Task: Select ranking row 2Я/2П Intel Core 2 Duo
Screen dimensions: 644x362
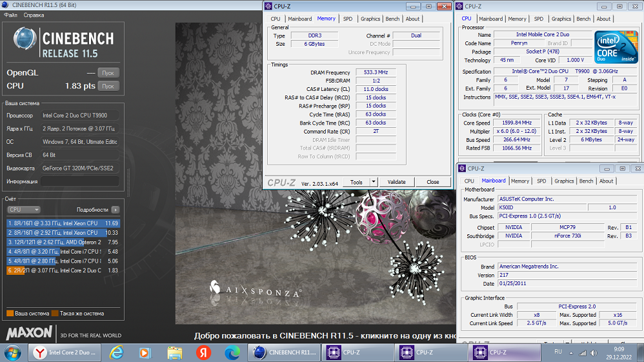Action: [63, 270]
